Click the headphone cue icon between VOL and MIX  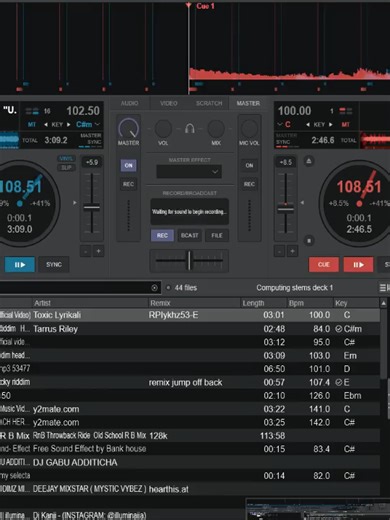click(x=189, y=128)
